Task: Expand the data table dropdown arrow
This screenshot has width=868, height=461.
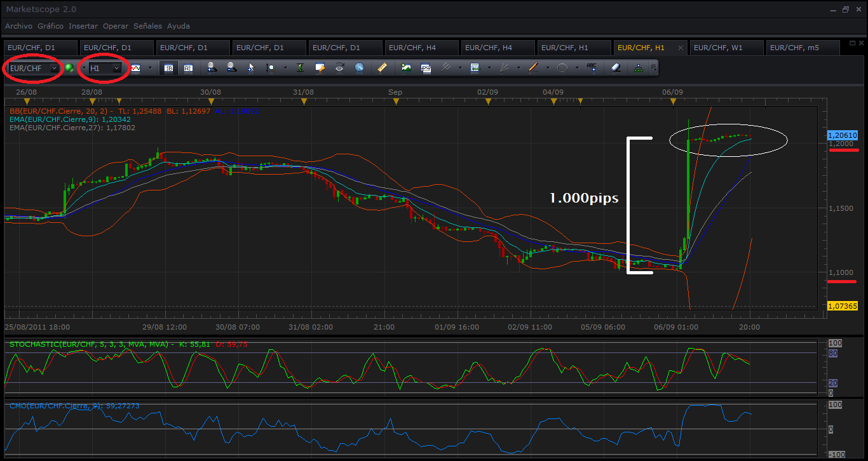Action: click(489, 68)
